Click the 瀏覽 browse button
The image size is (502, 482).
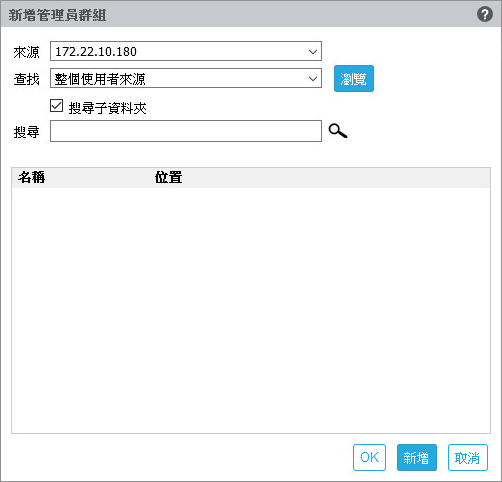click(354, 78)
